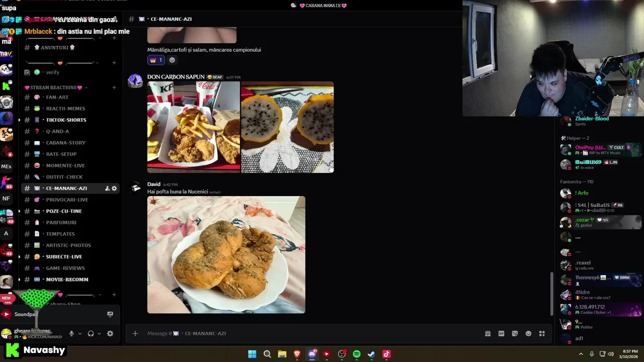Expand threads arrow beside MOVIE-RECOMM
The height and width of the screenshot is (362, 644).
(19, 280)
